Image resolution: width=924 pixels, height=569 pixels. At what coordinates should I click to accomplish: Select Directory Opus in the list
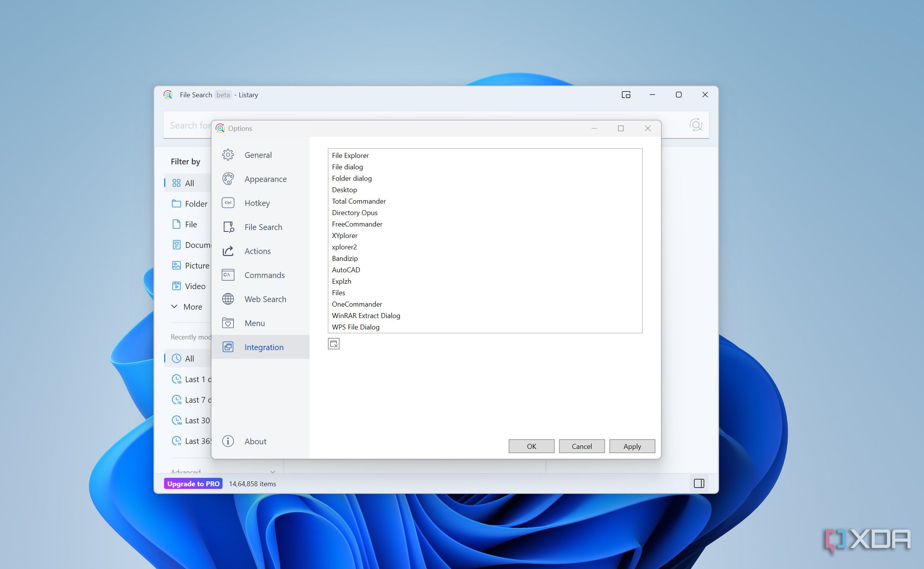point(485,212)
